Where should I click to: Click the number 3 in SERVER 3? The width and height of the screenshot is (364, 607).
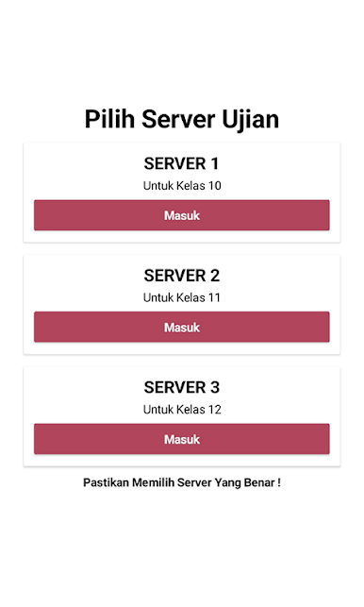point(215,387)
